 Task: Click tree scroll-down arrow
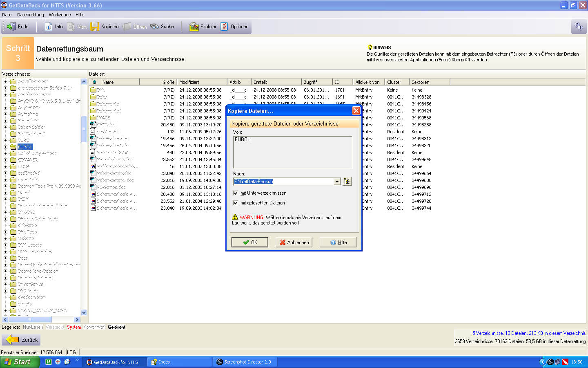click(x=84, y=313)
